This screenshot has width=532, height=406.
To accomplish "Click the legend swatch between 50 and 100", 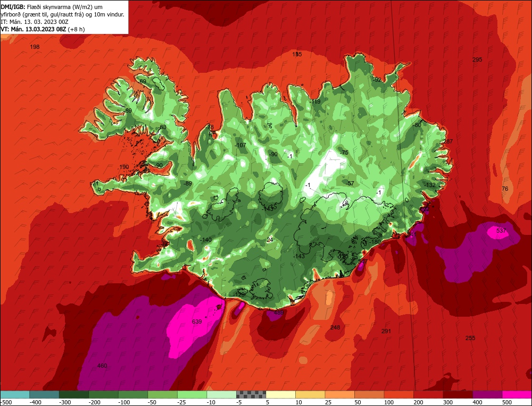I will pyautogui.click(x=369, y=394).
